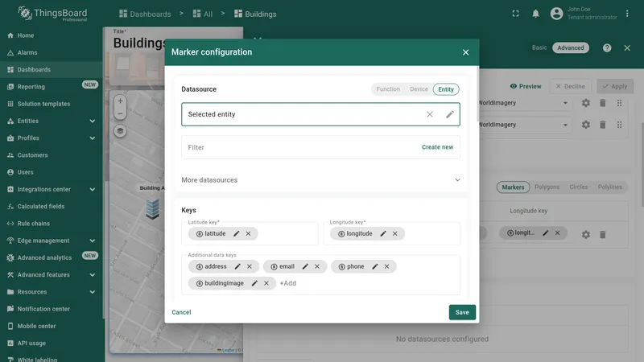Screen dimensions: 644x362
Task: Remove the latitude key chip
Action: (248, 233)
